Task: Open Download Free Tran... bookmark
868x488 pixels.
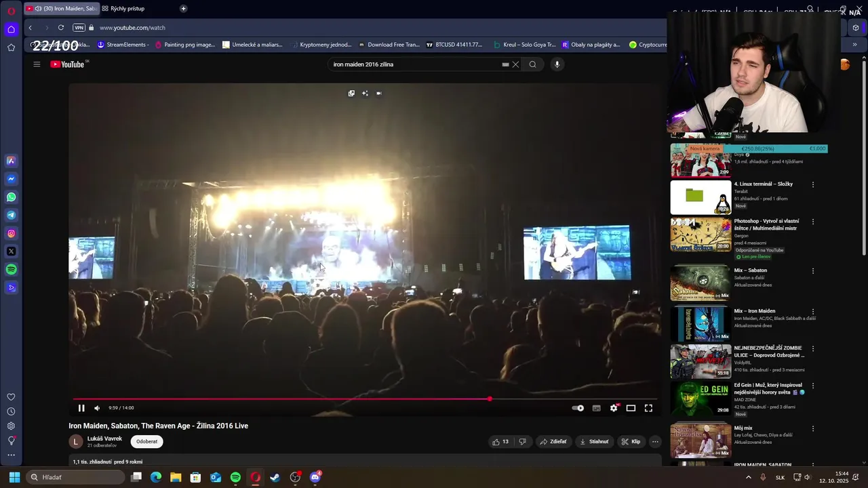Action: [389, 45]
